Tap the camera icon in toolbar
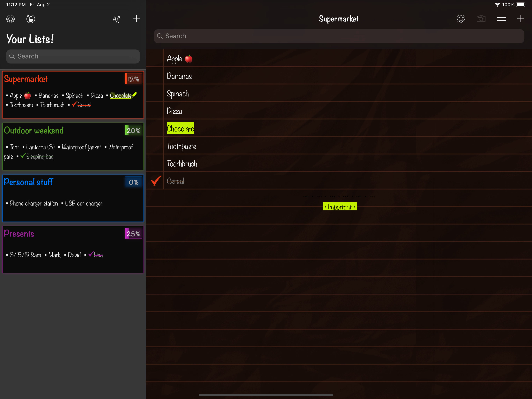Image resolution: width=532 pixels, height=399 pixels. (x=481, y=19)
